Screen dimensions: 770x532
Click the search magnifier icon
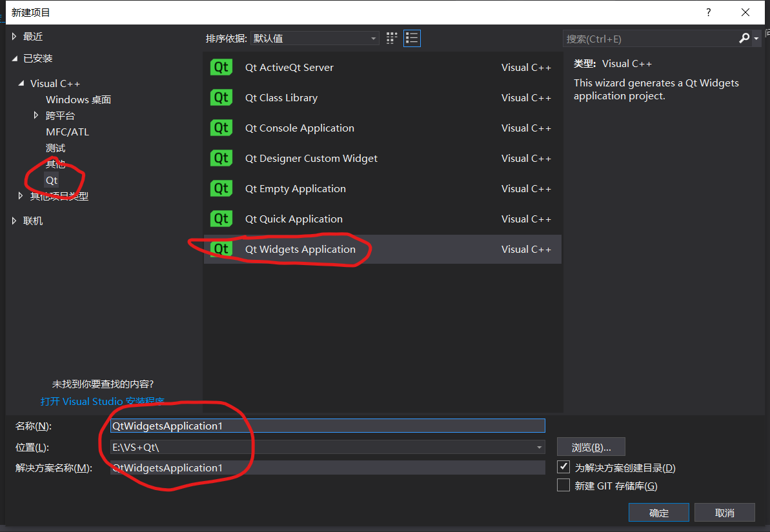[x=744, y=38]
